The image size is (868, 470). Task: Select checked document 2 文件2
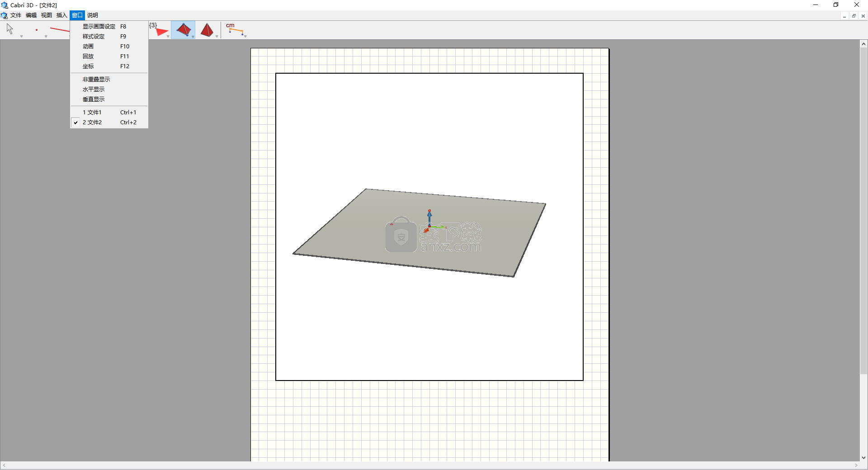[109, 122]
